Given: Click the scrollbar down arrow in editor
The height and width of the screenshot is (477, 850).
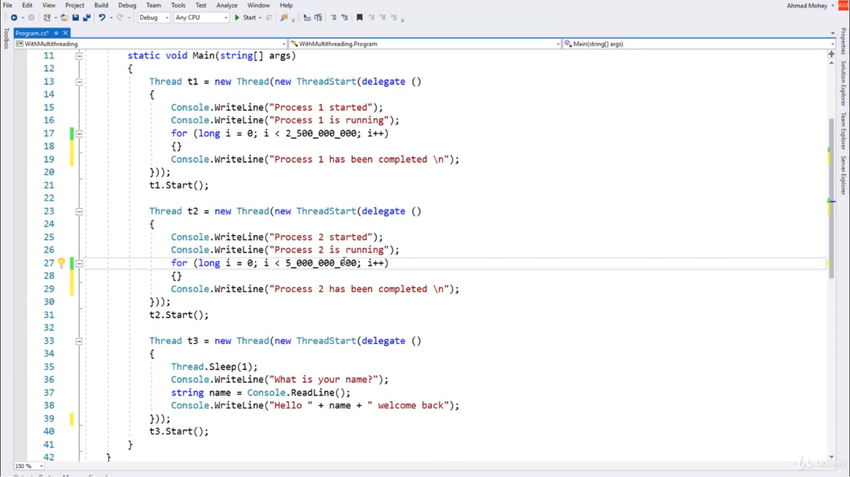Looking at the screenshot, I should [x=831, y=457].
